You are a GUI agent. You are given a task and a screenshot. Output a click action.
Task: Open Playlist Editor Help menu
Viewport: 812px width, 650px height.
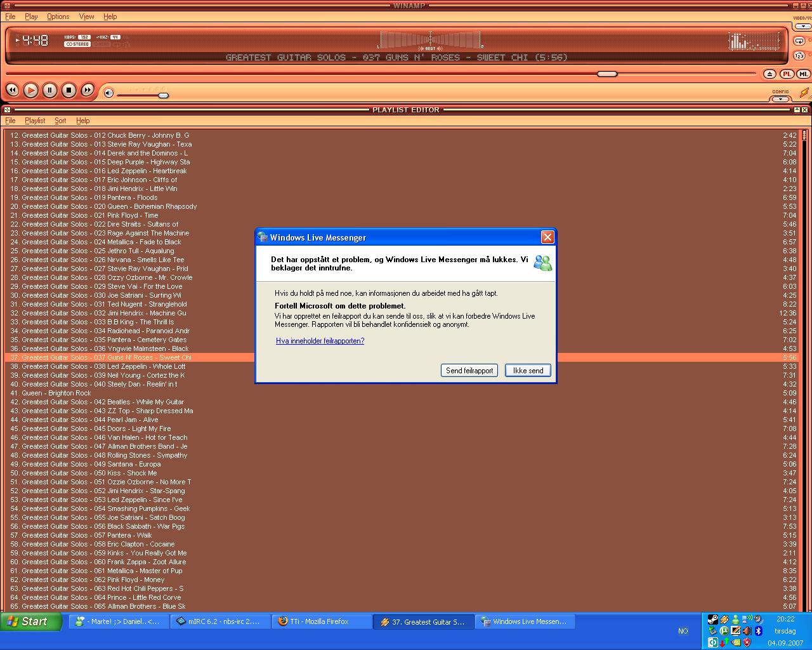pos(83,121)
